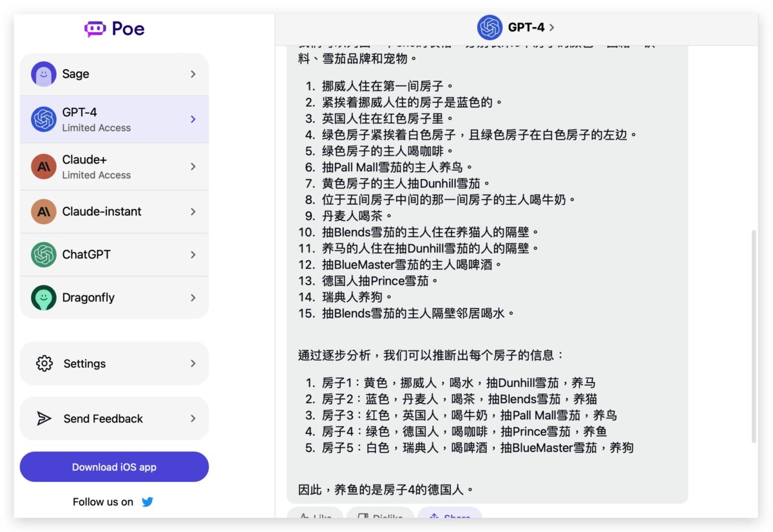Screen dimensions: 773x532
Task: Click the line starting '房子1：黄色'
Action: pyautogui.click(x=459, y=383)
